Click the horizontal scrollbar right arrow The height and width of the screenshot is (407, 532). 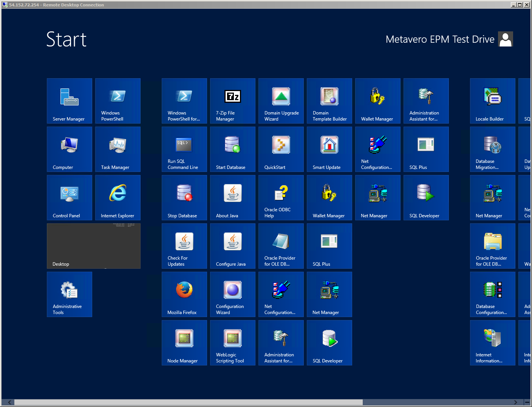516,402
